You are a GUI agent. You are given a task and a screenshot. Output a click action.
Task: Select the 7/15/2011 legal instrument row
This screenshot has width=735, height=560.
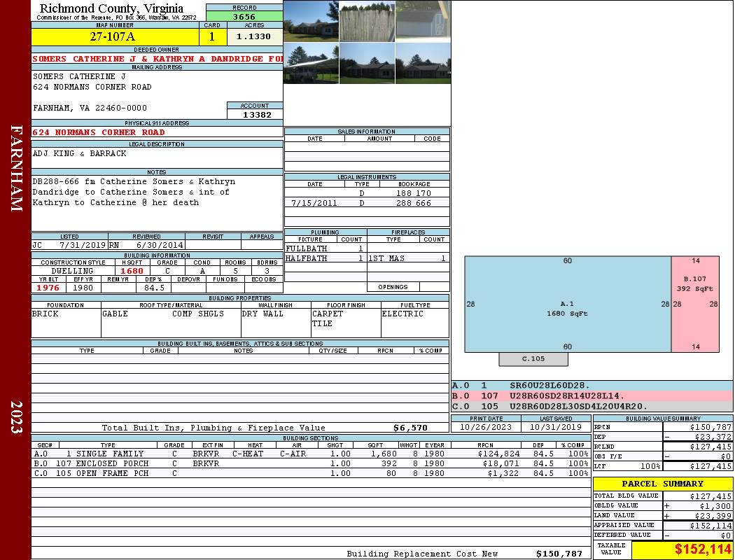coord(367,203)
